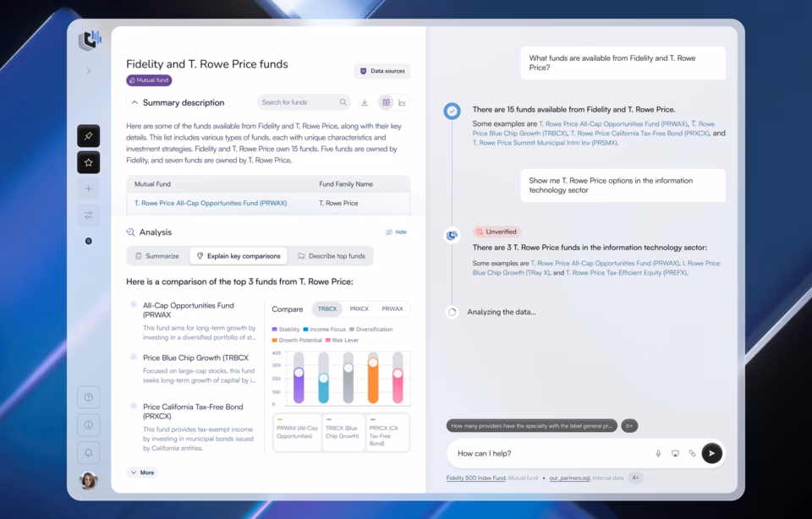Viewport: 812px width, 519px height.
Task: Select the PRWAX compare tab
Action: point(392,309)
